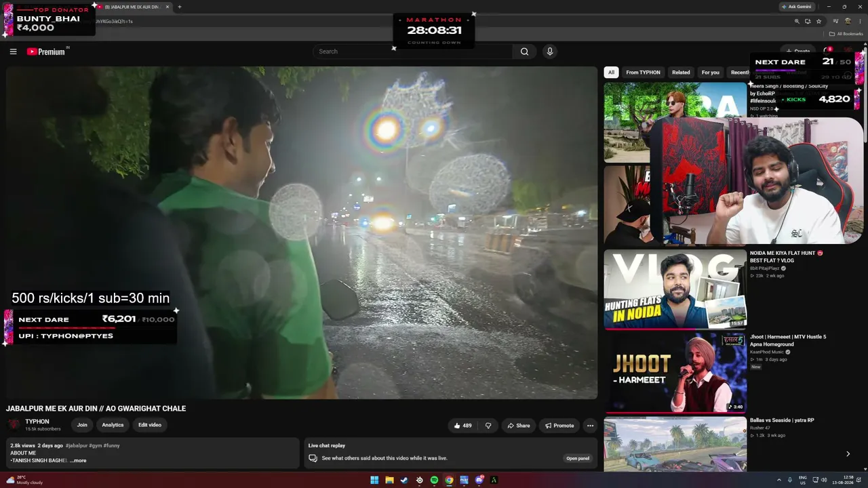Click the install app icon in address bar

click(x=808, y=21)
